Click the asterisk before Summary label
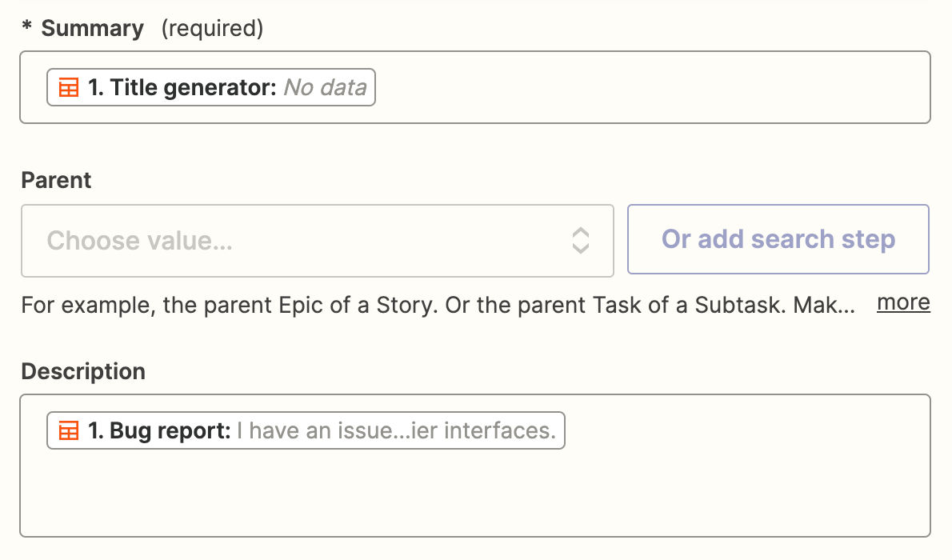Image resolution: width=952 pixels, height=560 pixels. click(26, 29)
